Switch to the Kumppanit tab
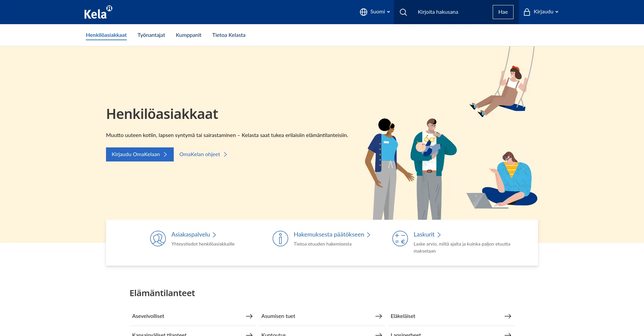Screen dimensions: 644x336 point(189,35)
